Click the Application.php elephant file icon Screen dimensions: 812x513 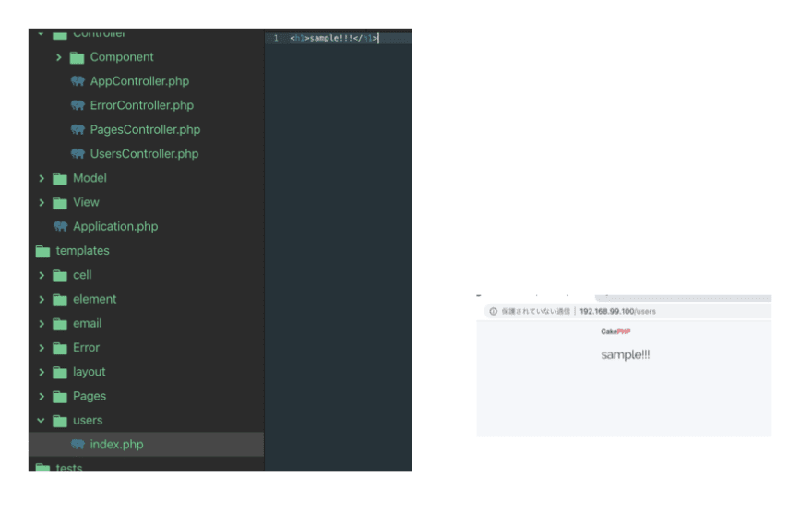click(x=61, y=226)
